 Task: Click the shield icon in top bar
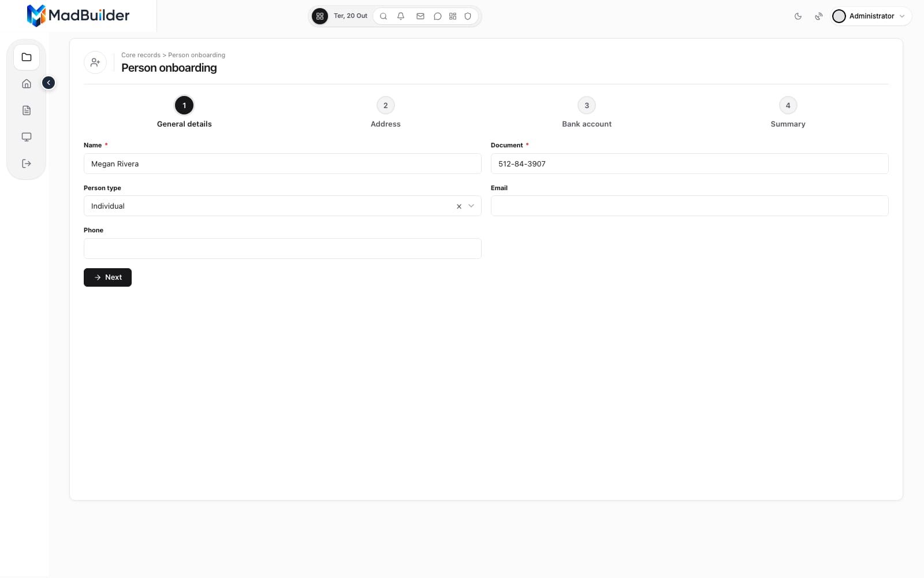468,16
